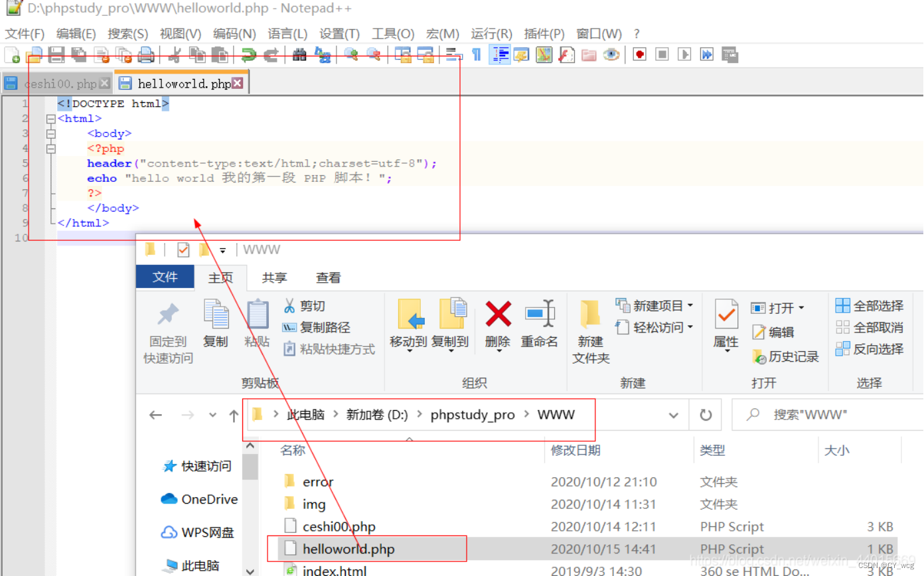Click the Cut scissors icon in Notepad++ toolbar
Viewport: 924px width, 576px height.
click(175, 55)
